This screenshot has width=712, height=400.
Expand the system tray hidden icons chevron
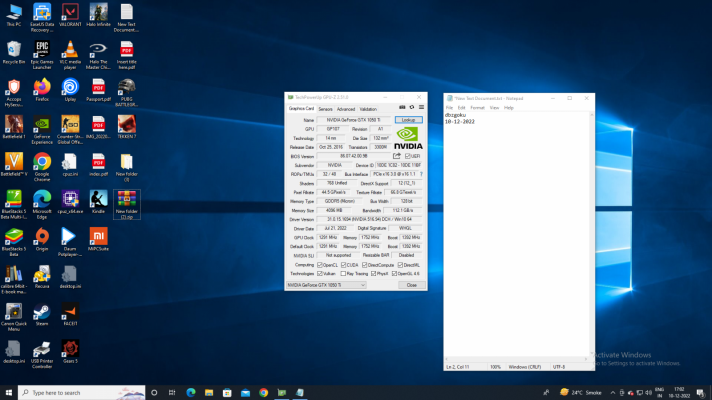coord(613,393)
